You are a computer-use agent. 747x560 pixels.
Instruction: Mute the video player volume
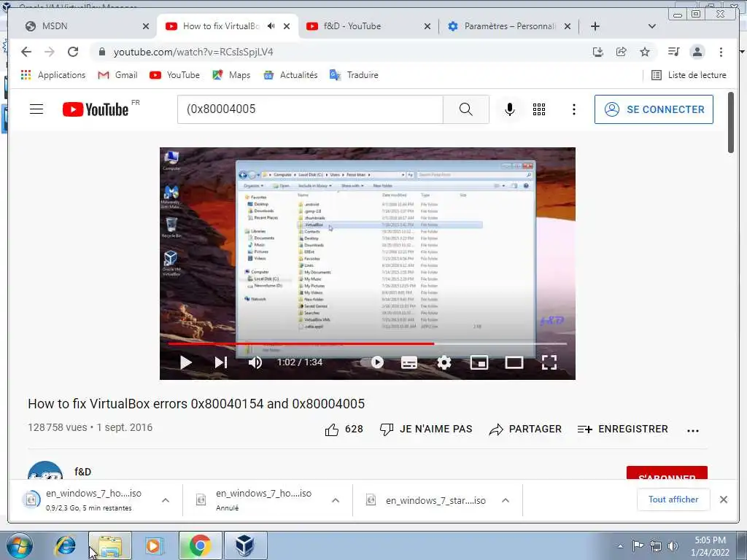[x=255, y=362]
